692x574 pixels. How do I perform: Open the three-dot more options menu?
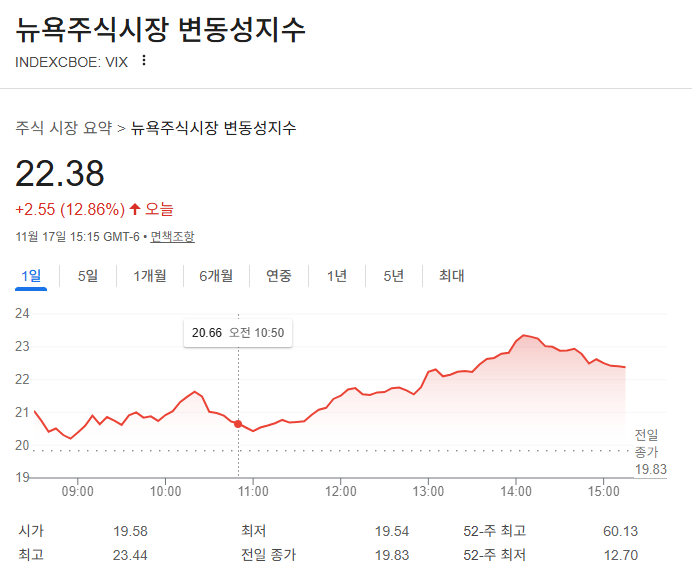click(143, 61)
